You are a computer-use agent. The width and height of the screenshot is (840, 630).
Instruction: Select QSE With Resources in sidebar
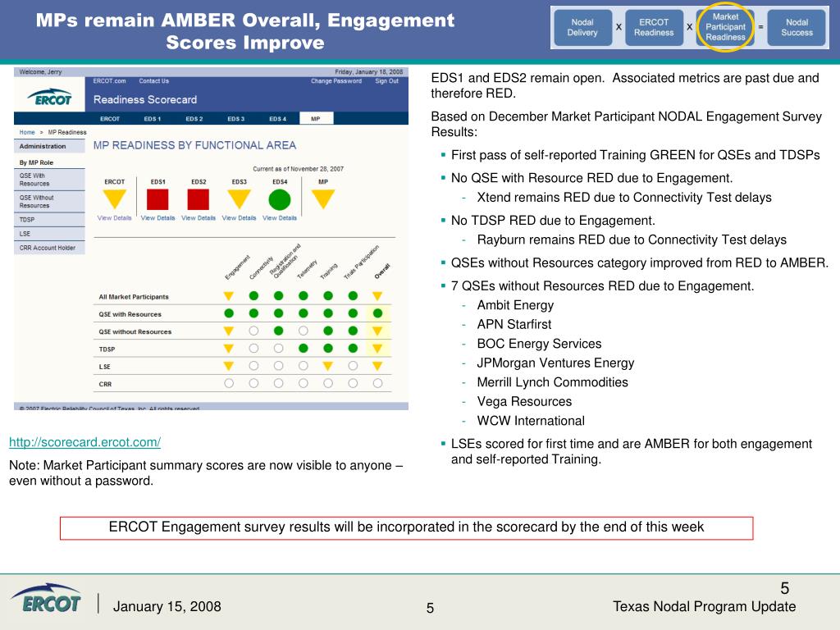[x=49, y=180]
